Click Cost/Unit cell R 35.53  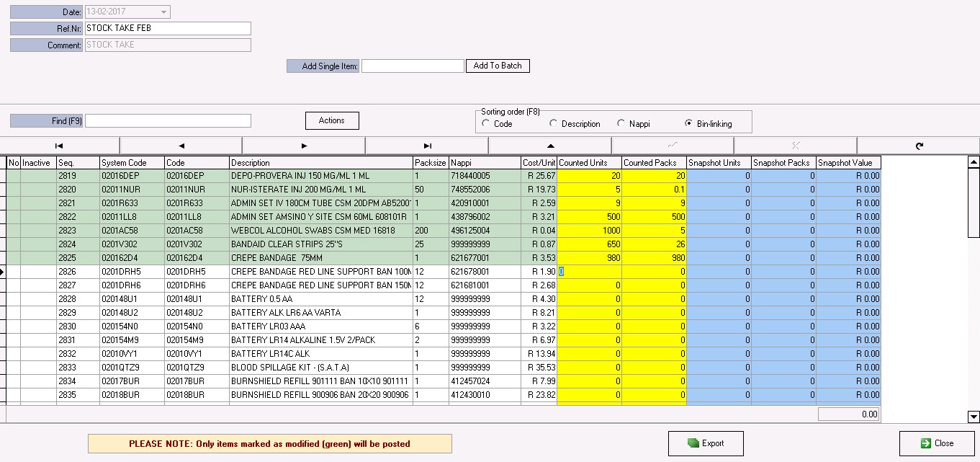click(539, 368)
